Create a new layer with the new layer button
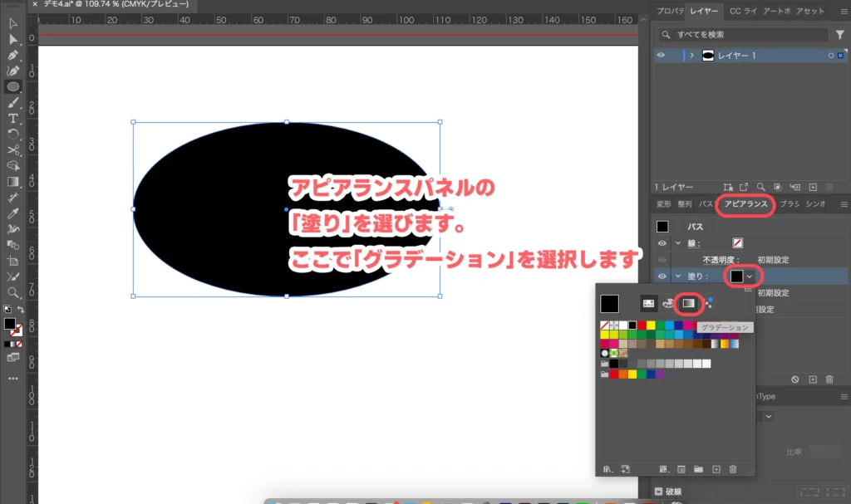Viewport: 851px width, 504px height. pos(813,187)
